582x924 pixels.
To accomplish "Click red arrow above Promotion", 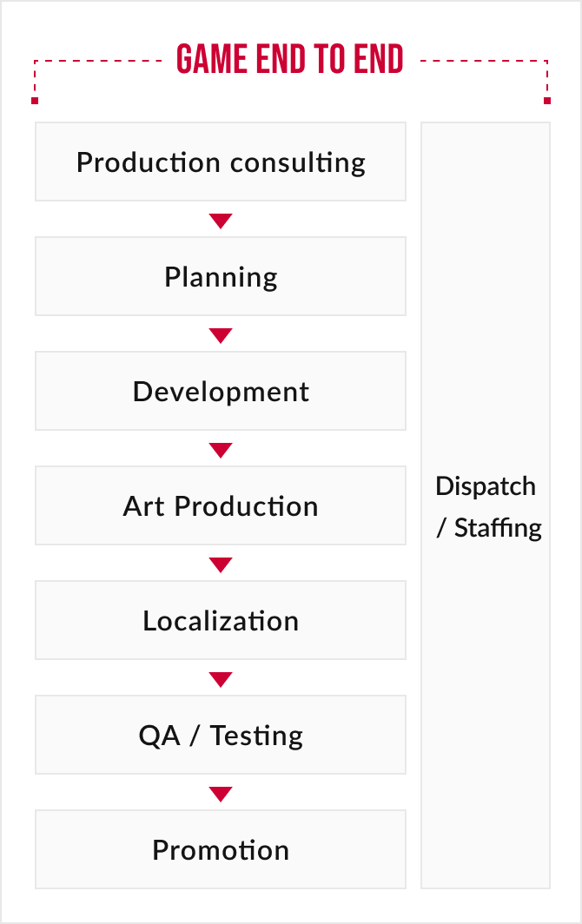I will (221, 794).
